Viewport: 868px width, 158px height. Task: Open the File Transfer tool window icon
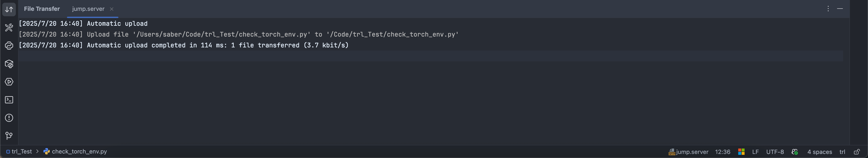tap(9, 9)
